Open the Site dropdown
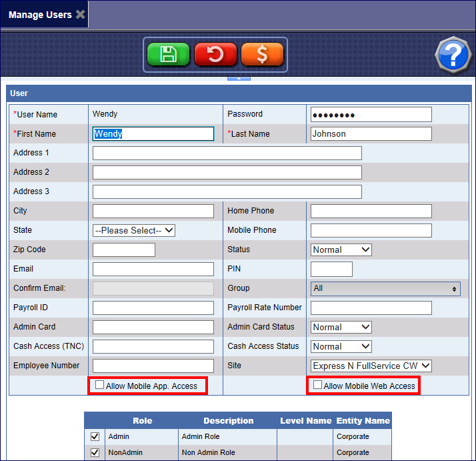 (x=371, y=366)
